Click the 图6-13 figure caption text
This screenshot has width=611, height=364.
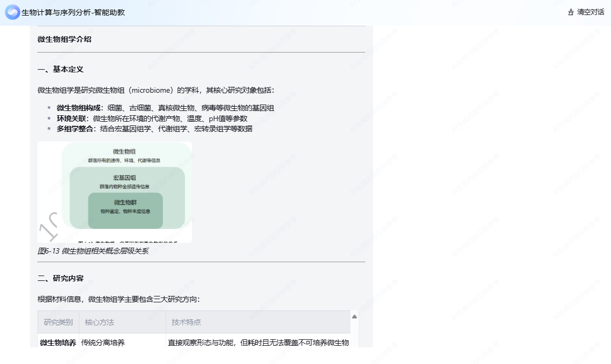(93, 251)
